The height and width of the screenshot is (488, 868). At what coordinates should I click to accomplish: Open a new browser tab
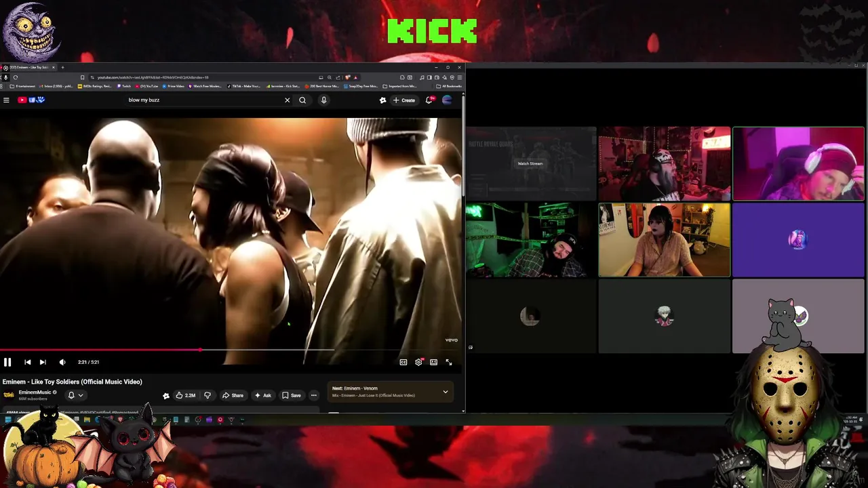(x=62, y=67)
